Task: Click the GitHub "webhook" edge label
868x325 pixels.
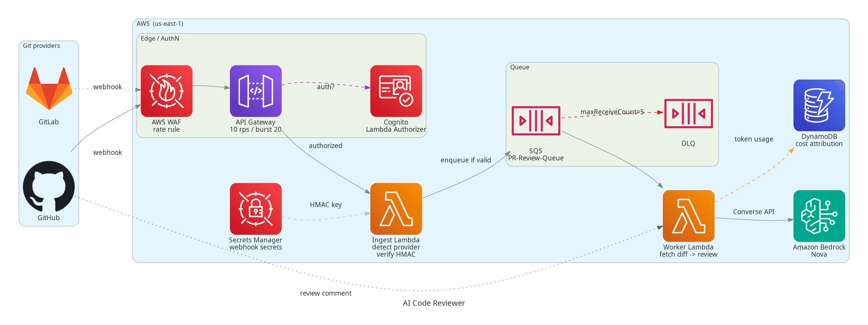Action: [x=107, y=152]
